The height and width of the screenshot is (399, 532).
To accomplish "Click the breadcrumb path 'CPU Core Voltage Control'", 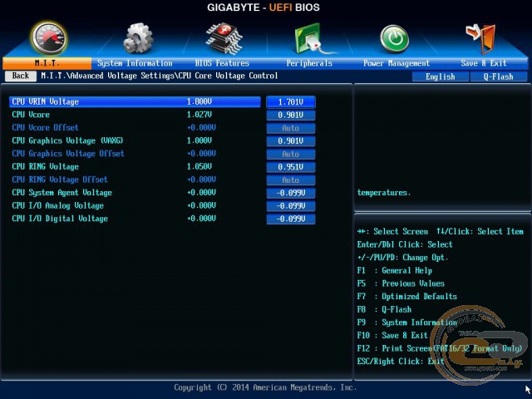I will point(228,76).
